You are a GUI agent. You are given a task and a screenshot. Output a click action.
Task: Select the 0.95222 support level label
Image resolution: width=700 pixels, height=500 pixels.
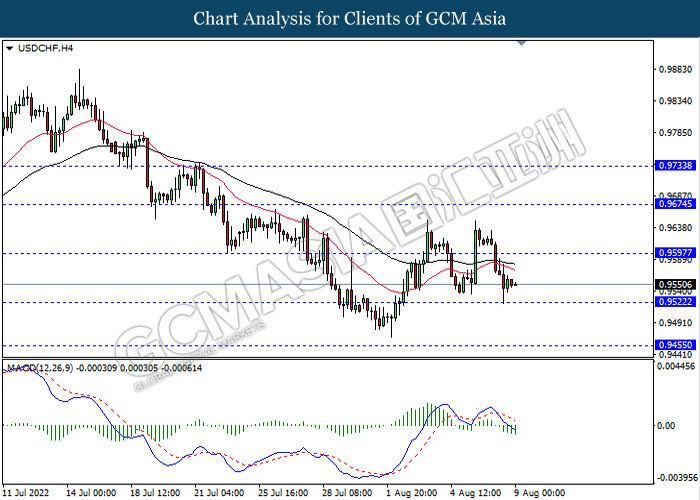pyautogui.click(x=675, y=302)
